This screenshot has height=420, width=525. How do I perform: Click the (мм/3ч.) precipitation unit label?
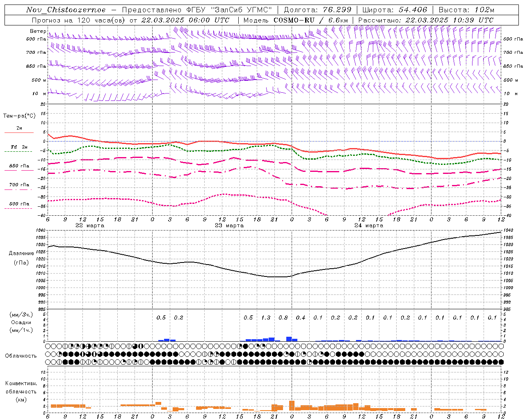point(21,315)
